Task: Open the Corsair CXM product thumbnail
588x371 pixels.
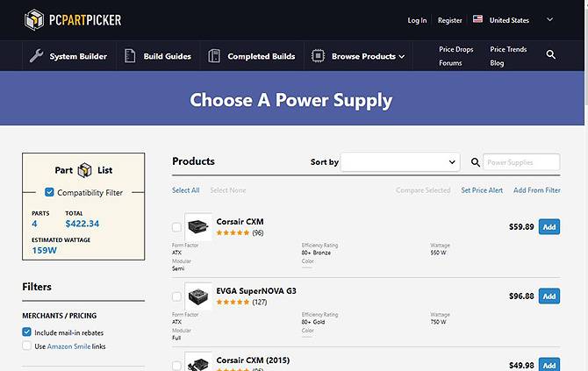Action: [198, 226]
